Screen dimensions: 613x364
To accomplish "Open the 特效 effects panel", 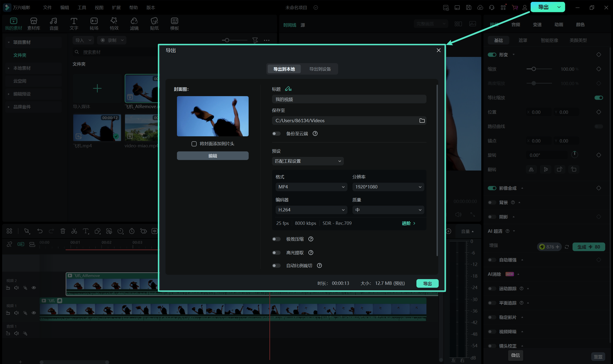I will pos(114,24).
